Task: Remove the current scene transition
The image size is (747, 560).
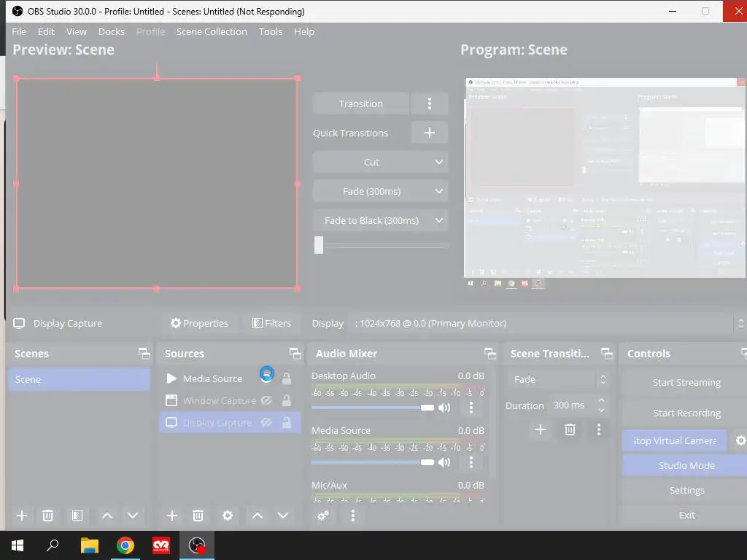Action: coord(570,429)
